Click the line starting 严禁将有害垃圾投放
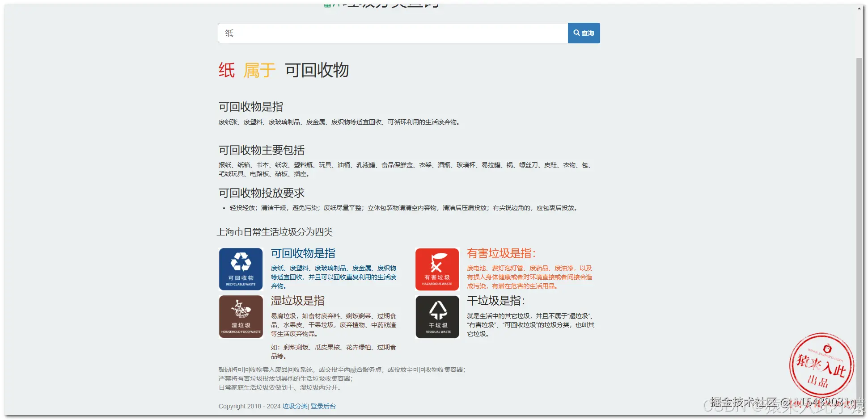Viewport: 868px width, 420px height. click(286, 378)
